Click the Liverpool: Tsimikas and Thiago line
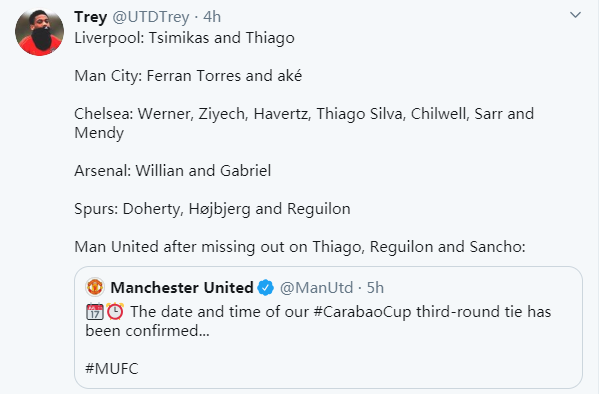This screenshot has width=601, height=394. coord(184,38)
